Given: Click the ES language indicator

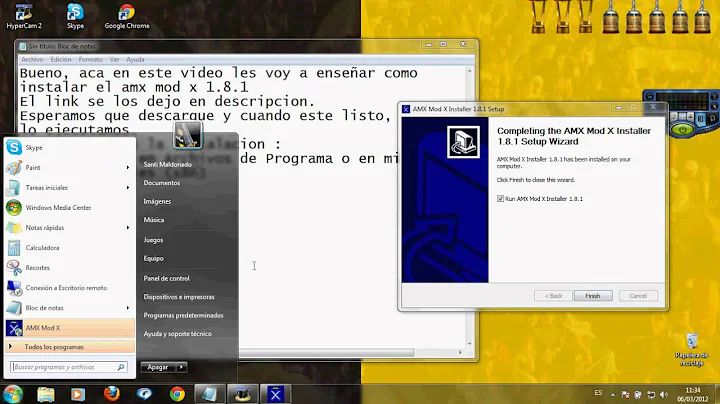Looking at the screenshot, I should 598,393.
